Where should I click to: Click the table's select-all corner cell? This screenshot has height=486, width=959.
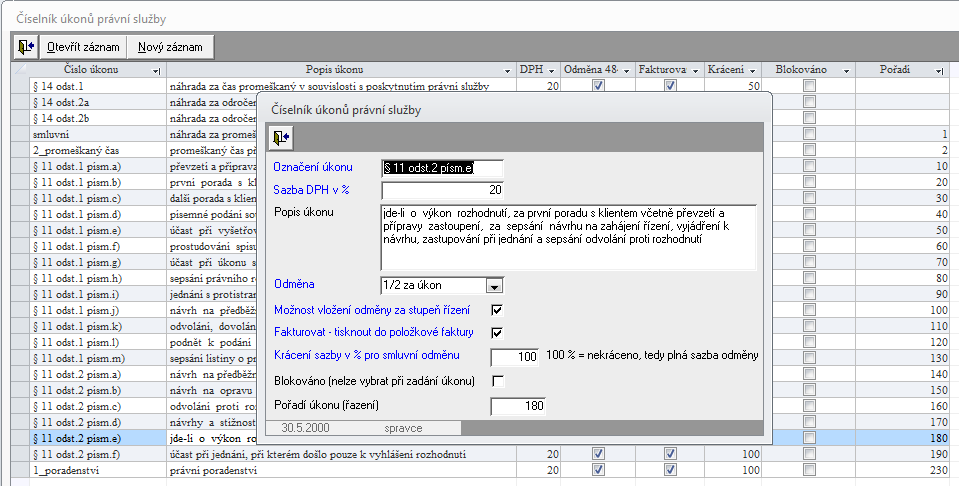click(21, 70)
